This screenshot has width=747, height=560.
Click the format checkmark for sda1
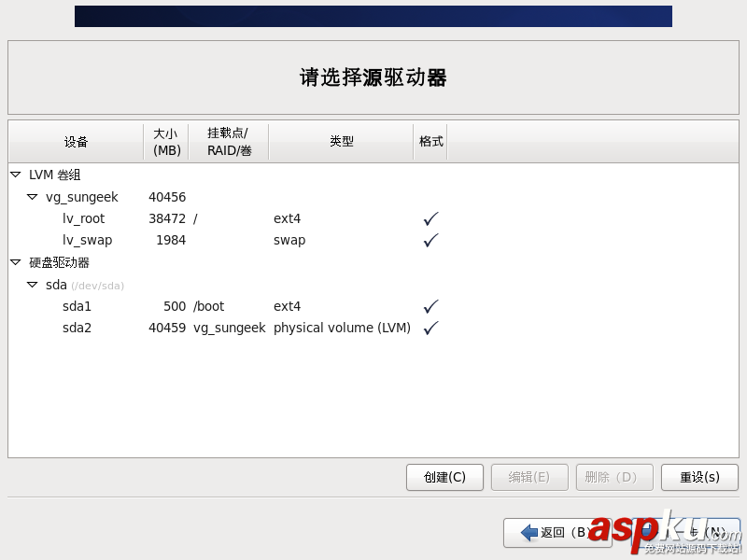tap(430, 306)
